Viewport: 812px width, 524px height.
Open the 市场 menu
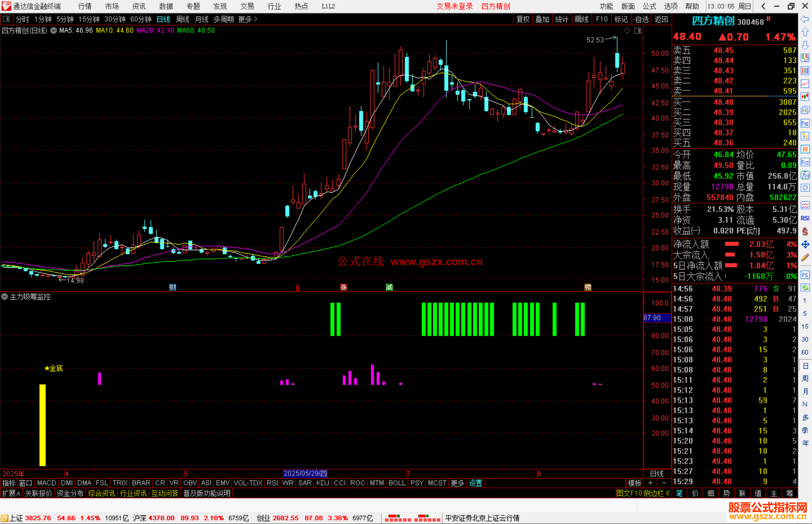(x=112, y=6)
